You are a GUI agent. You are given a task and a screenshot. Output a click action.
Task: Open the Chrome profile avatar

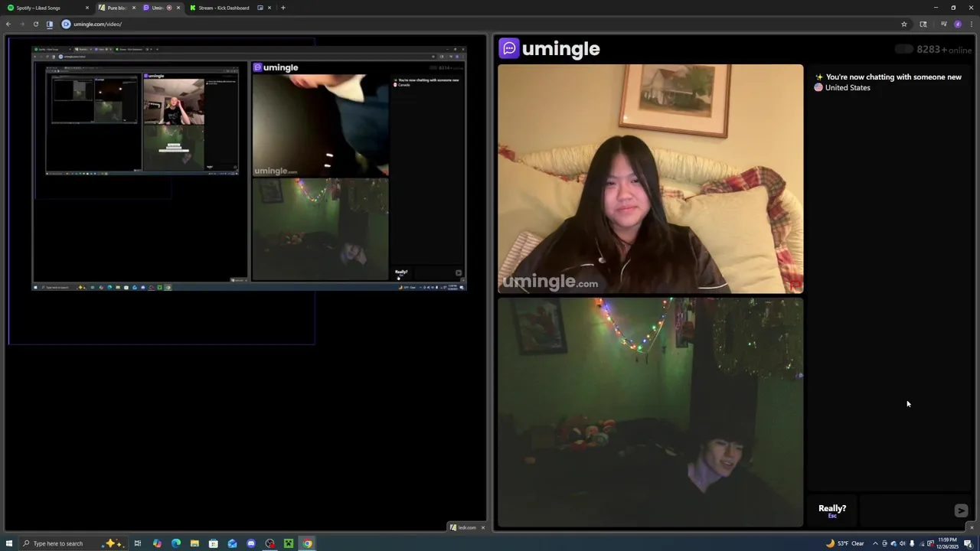pyautogui.click(x=957, y=24)
